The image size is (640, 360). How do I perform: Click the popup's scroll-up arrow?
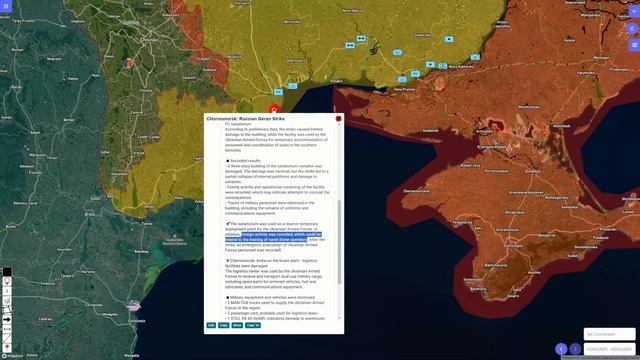[x=339, y=124]
